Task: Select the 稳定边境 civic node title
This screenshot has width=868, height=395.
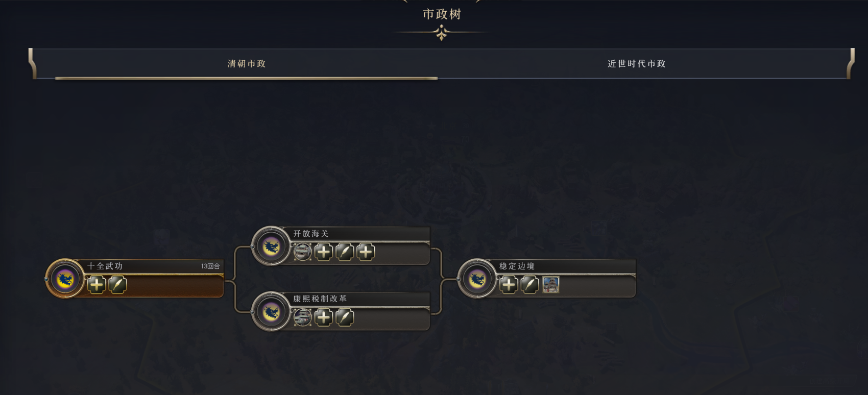Action: [517, 266]
